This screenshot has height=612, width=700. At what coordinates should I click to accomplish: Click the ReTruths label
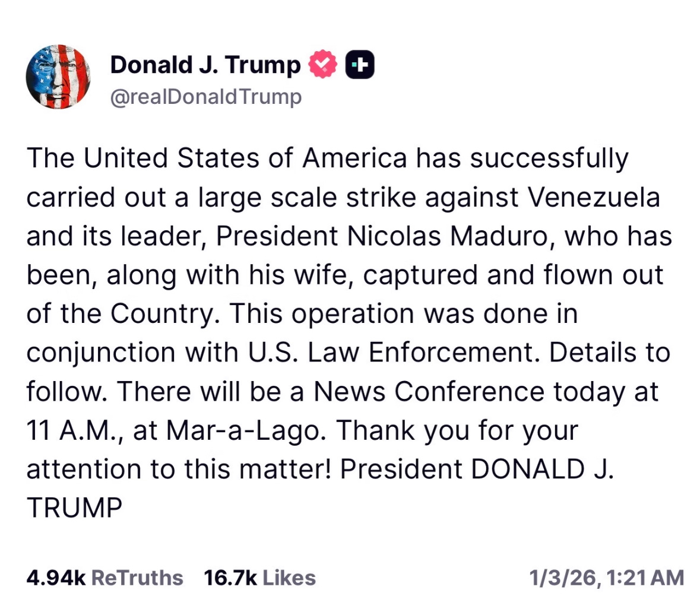(x=138, y=578)
